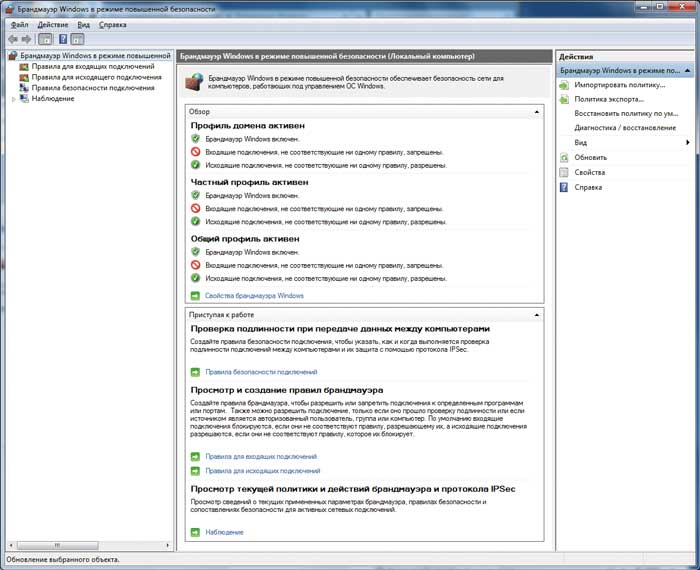Screen dimensions: 700x570
Task: Click the Справка help icon in Actions pane
Action: 565,187
